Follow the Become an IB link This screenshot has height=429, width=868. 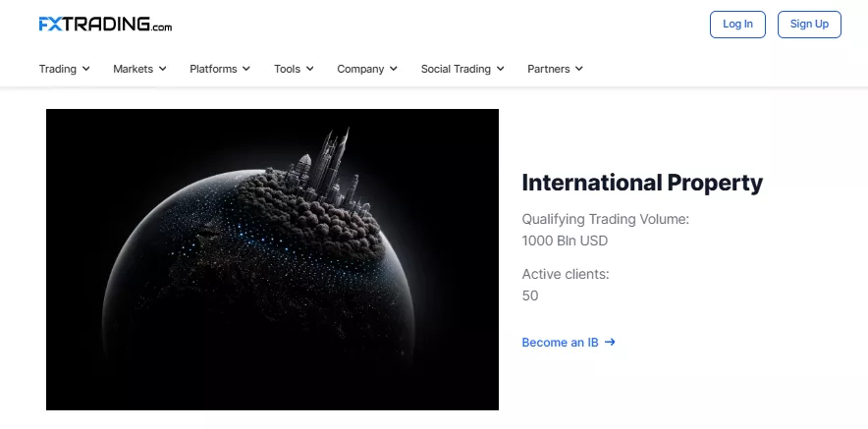[x=569, y=342]
